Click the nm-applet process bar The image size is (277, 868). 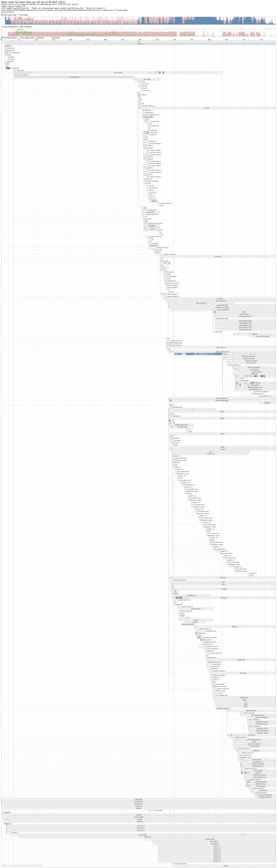(255, 385)
